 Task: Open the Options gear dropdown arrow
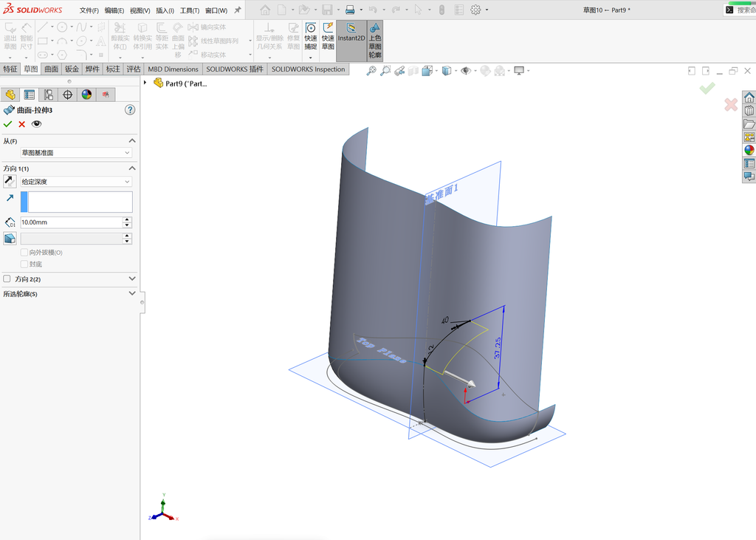pos(487,10)
